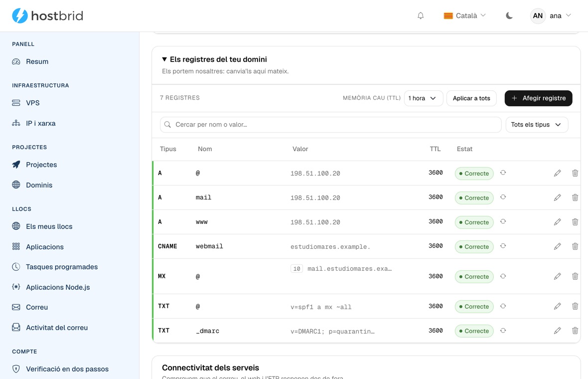This screenshot has height=379, width=588.
Task: Click Afegir registre button
Action: 538,98
